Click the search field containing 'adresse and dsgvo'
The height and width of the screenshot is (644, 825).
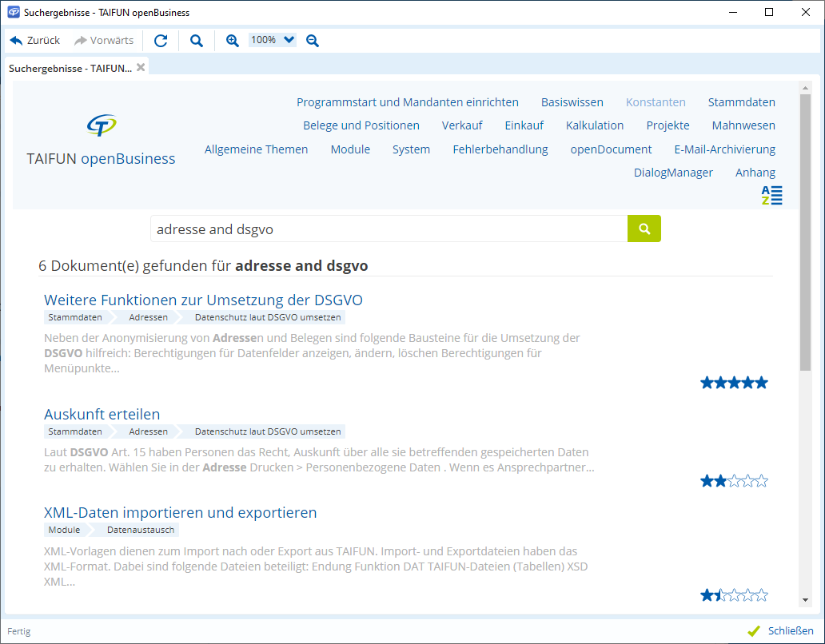pos(389,229)
